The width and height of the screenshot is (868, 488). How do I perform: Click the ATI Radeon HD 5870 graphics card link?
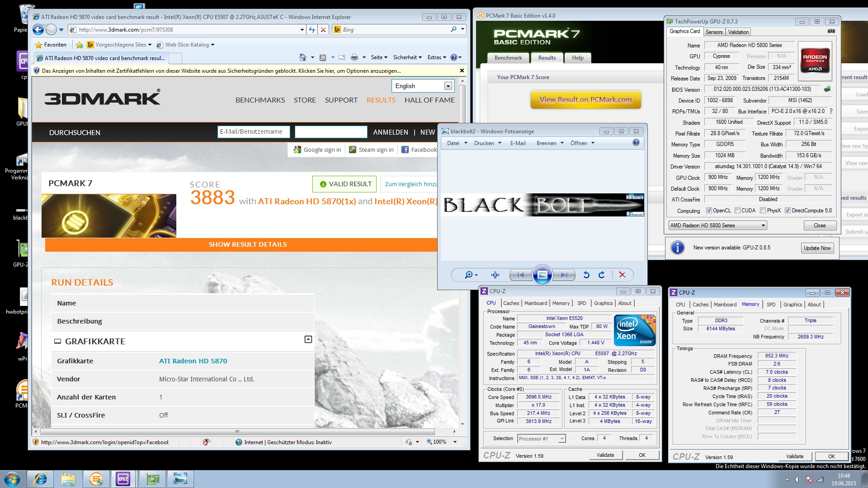click(193, 361)
